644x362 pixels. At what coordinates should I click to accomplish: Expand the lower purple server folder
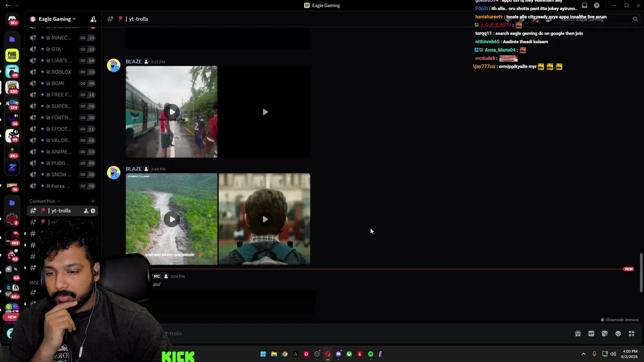coord(12,203)
